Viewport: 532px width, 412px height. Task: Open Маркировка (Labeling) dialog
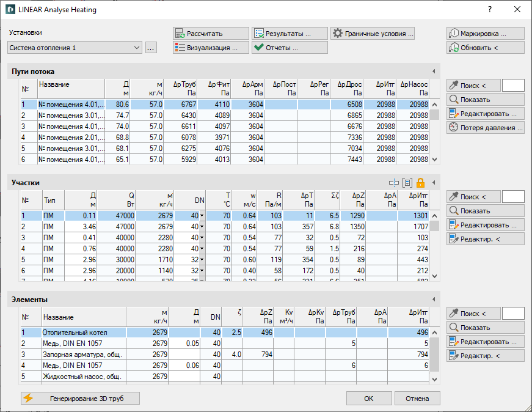pyautogui.click(x=486, y=34)
